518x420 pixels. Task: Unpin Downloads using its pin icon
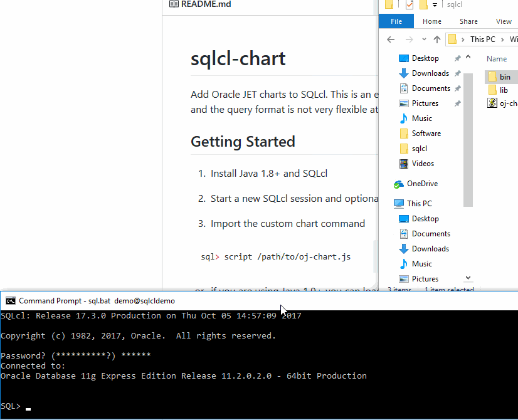(x=458, y=73)
